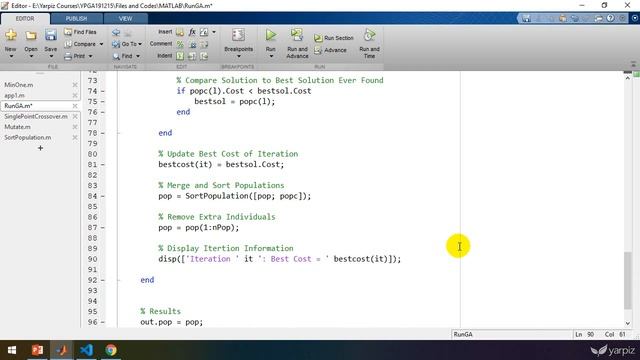640x360 pixels.
Task: Toggle breakpoint on line 74
Action: pos(103,91)
